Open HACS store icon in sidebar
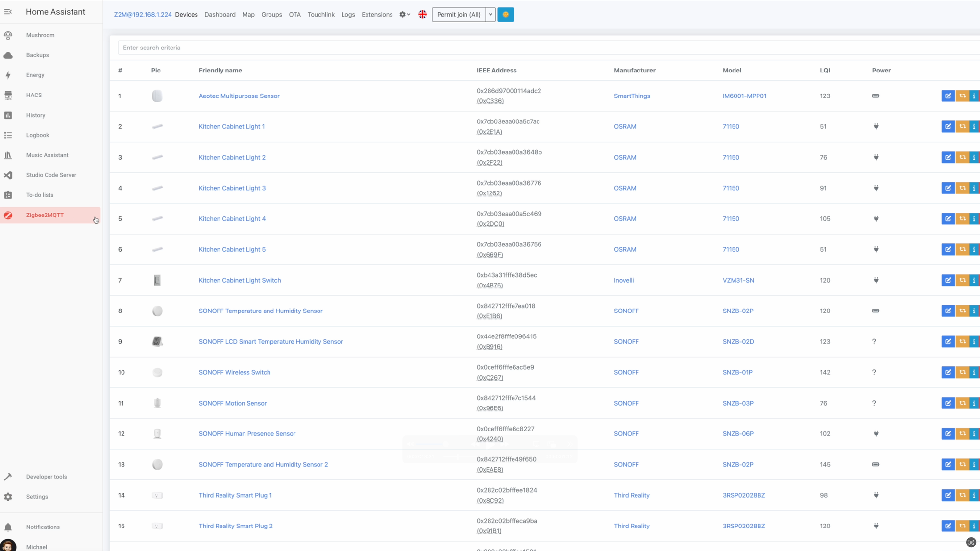The width and height of the screenshot is (980, 551). (x=8, y=95)
